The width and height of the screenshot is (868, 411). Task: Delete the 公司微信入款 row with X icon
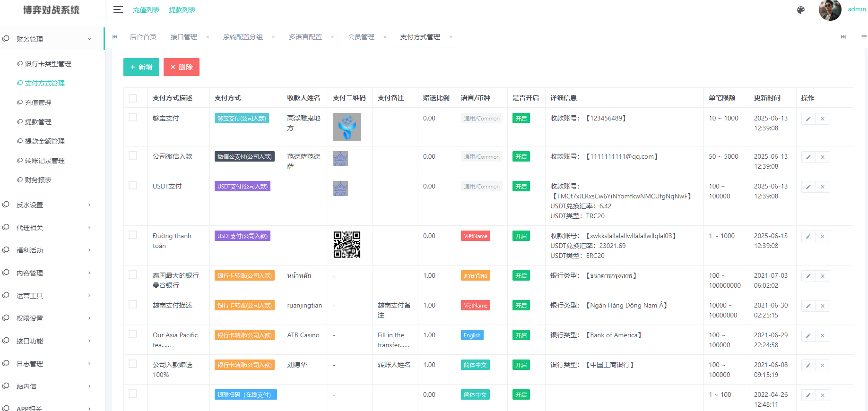[x=823, y=157]
